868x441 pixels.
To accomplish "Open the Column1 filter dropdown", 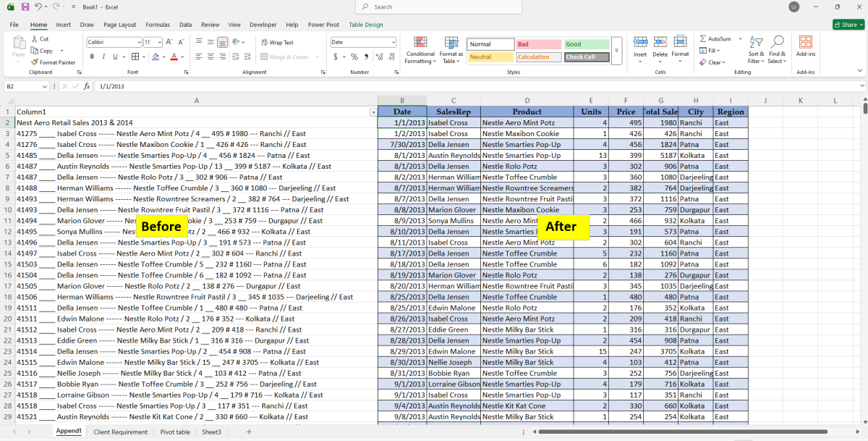I will tap(373, 112).
